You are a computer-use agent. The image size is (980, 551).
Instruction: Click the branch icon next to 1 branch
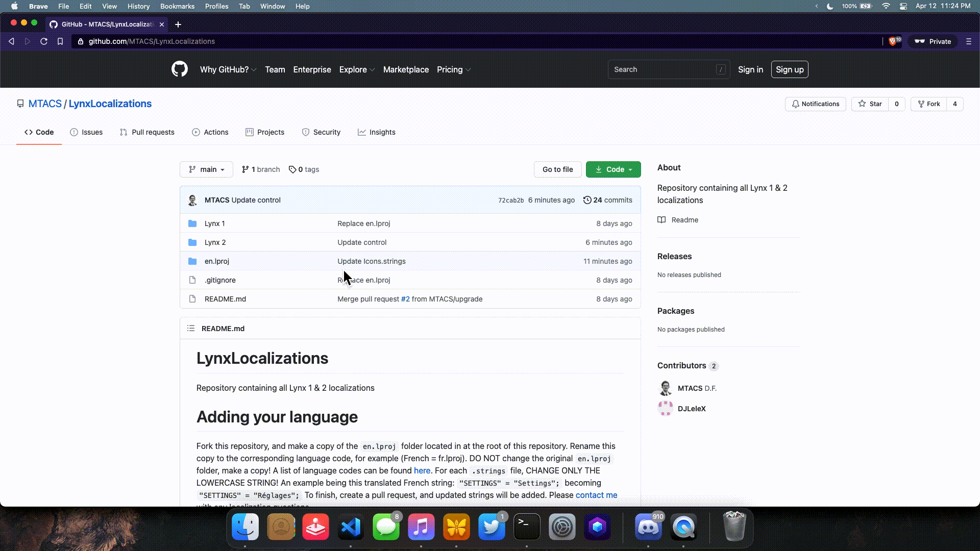pyautogui.click(x=245, y=169)
